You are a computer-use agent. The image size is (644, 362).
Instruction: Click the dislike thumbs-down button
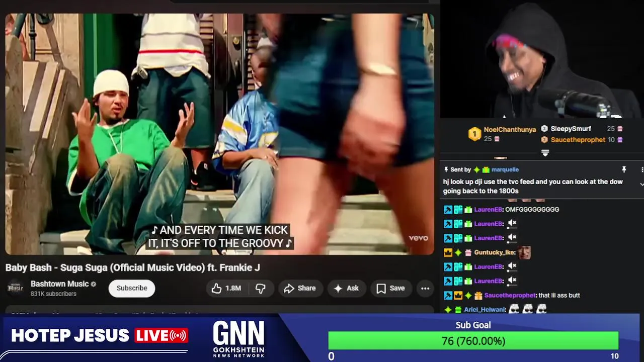click(260, 288)
